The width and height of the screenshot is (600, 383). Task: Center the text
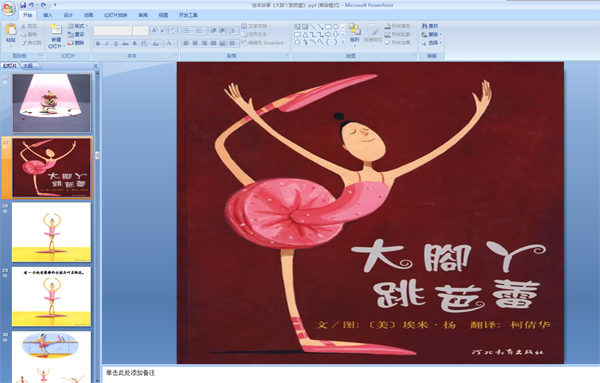pyautogui.click(x=195, y=43)
